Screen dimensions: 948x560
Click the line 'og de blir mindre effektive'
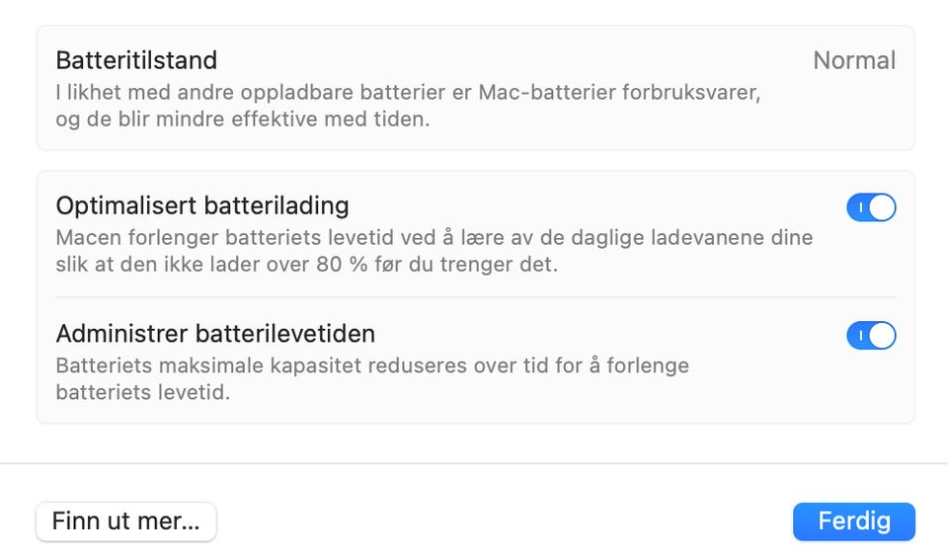[243, 120]
